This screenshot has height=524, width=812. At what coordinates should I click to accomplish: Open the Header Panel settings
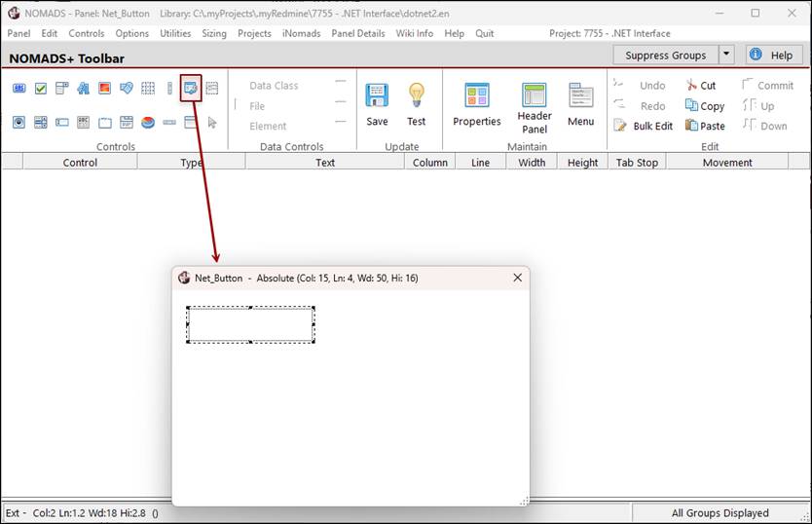[534, 107]
